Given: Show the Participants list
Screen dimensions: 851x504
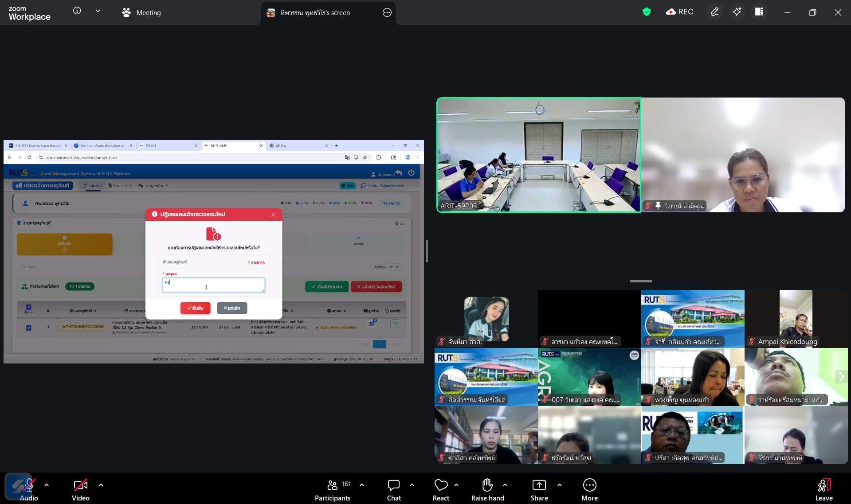Looking at the screenshot, I should point(333,490).
